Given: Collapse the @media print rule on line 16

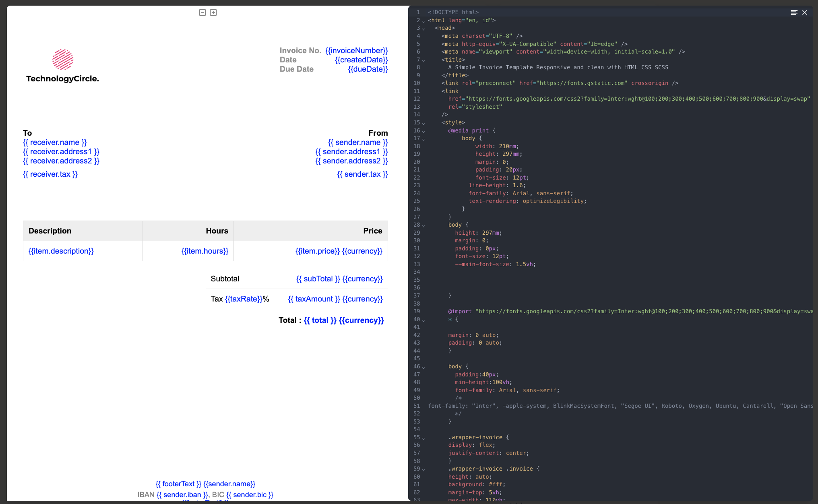Looking at the screenshot, I should (423, 131).
